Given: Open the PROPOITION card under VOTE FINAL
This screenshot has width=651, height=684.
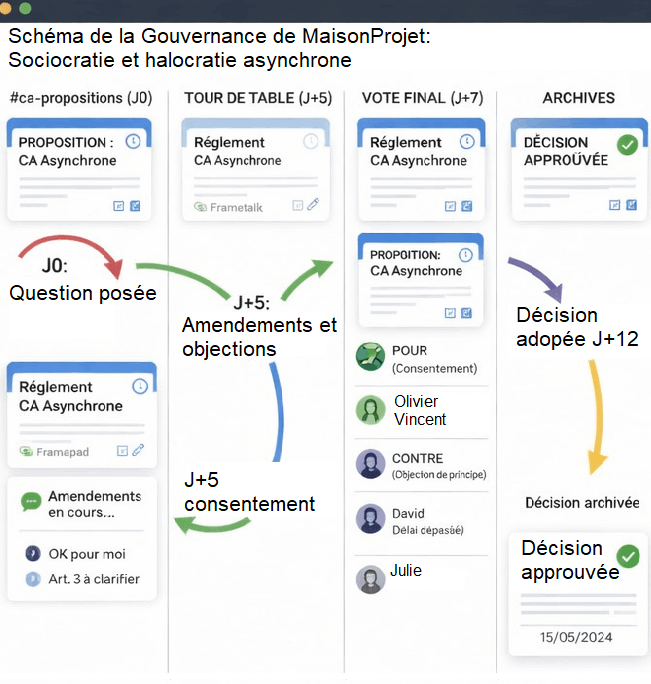Looking at the screenshot, I should 420,277.
